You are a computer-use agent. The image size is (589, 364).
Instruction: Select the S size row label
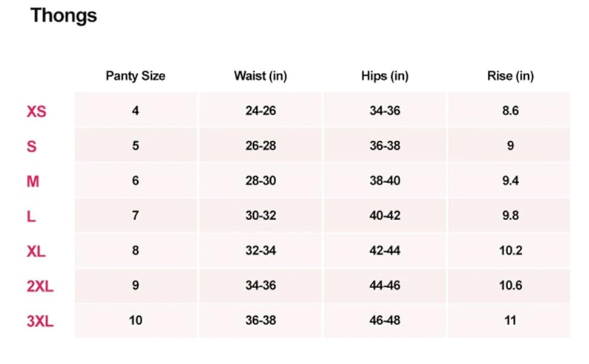point(32,146)
